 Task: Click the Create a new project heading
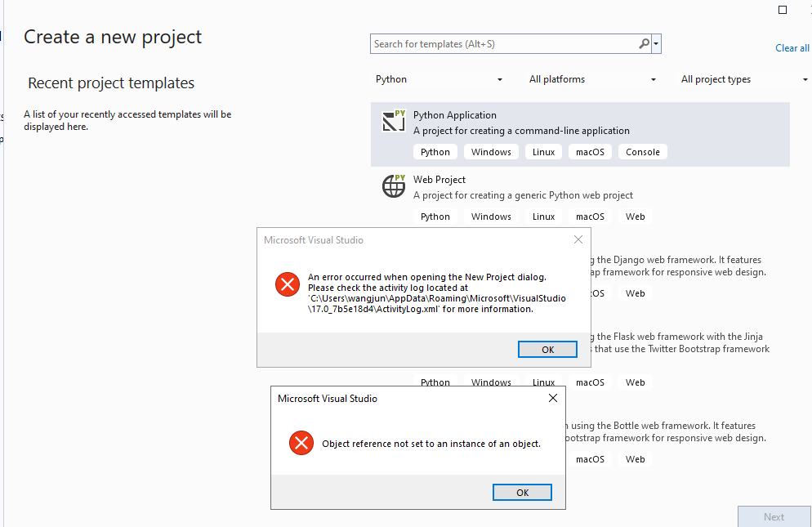point(113,38)
